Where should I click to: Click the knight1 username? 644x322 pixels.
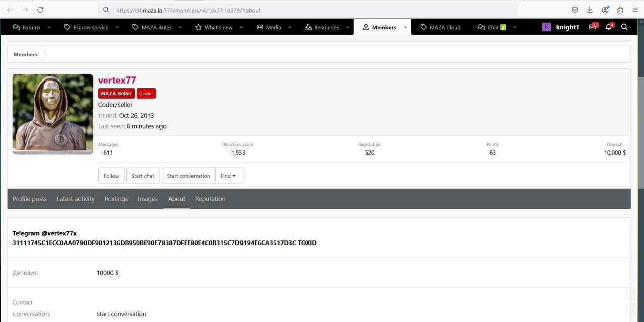pyautogui.click(x=568, y=27)
